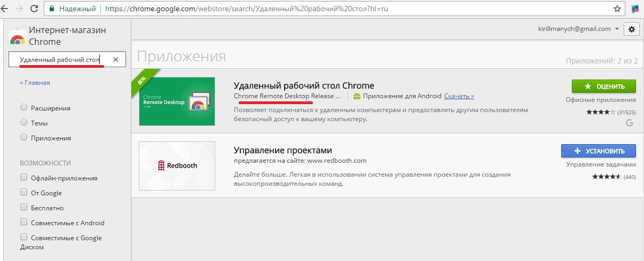644x261 pixels.
Task: Click the 'Управление задачами' category text
Action: [x=601, y=164]
